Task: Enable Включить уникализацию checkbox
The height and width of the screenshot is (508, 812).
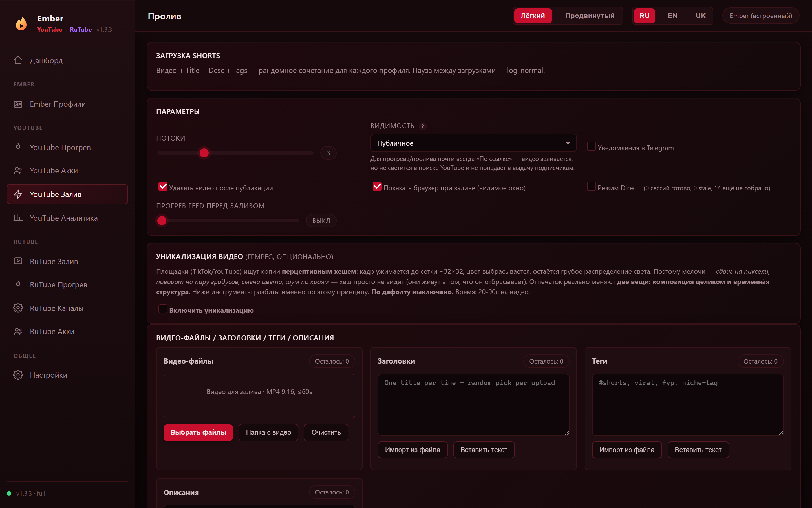Action: (x=163, y=309)
